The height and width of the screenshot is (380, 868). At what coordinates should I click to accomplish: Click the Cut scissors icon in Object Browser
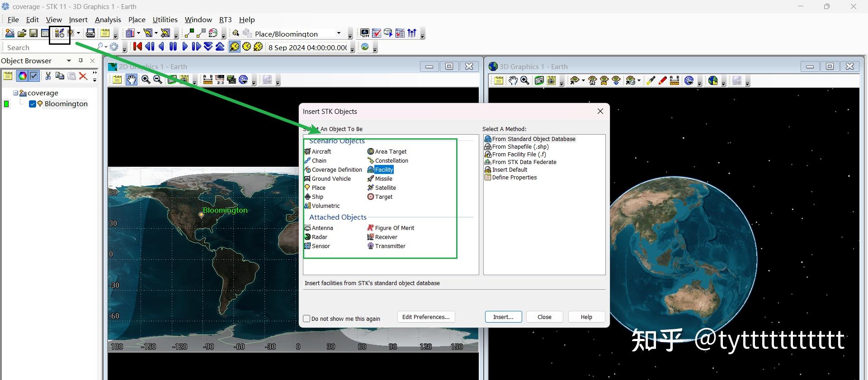click(48, 76)
